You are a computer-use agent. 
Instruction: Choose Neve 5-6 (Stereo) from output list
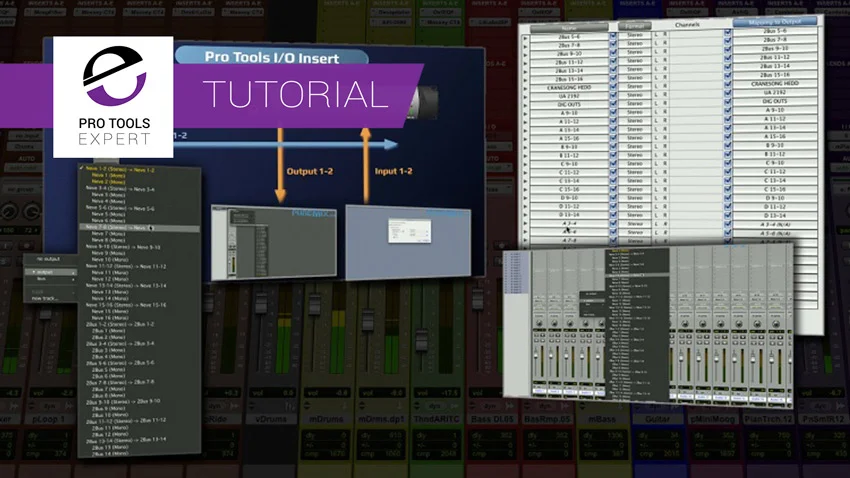point(120,208)
